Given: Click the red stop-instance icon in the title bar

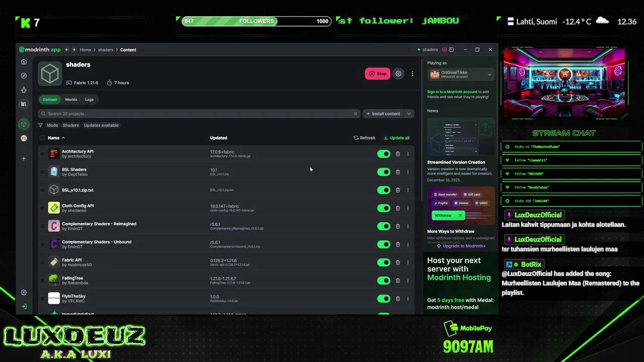Looking at the screenshot, I should point(444,50).
